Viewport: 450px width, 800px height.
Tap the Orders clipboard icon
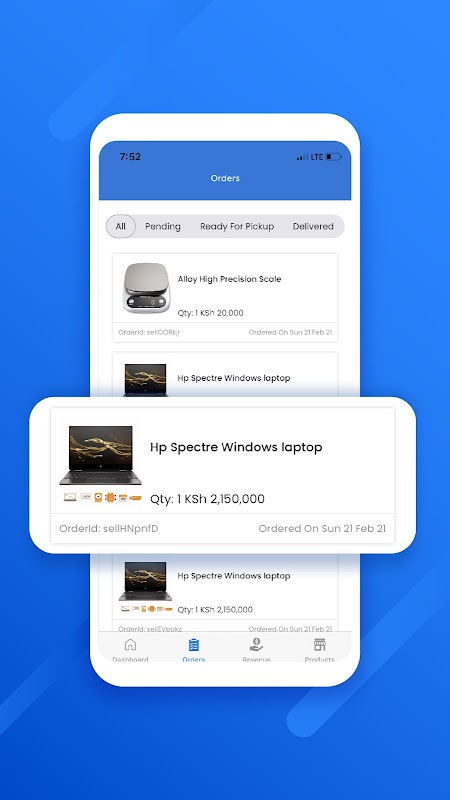[x=193, y=644]
